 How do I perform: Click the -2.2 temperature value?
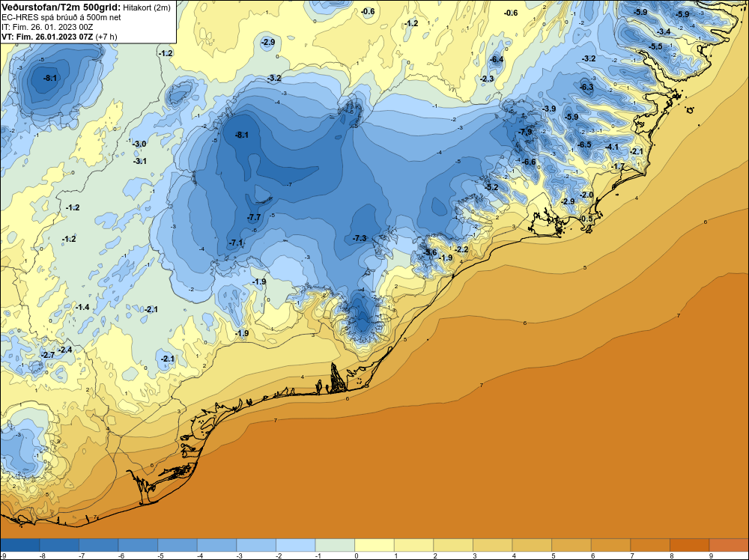pyautogui.click(x=462, y=250)
